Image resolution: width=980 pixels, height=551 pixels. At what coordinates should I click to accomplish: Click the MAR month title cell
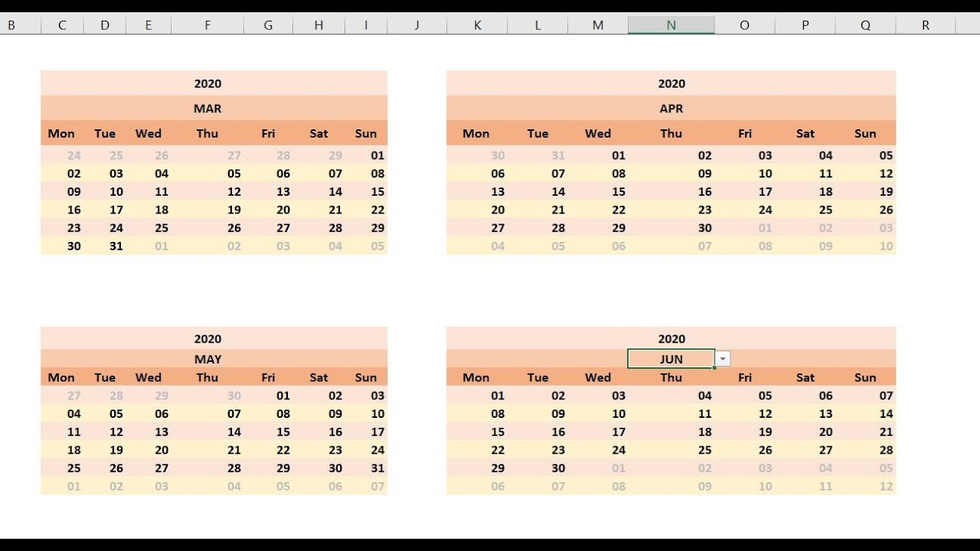207,109
